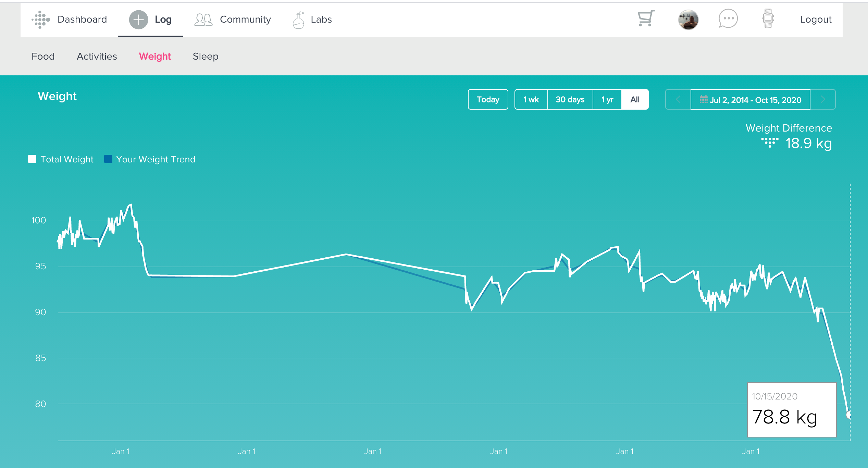
Task: Switch to the Food tab
Action: [43, 57]
